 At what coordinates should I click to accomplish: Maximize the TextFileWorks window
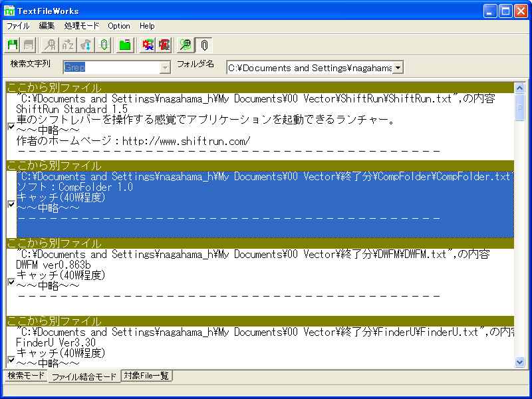tap(505, 11)
